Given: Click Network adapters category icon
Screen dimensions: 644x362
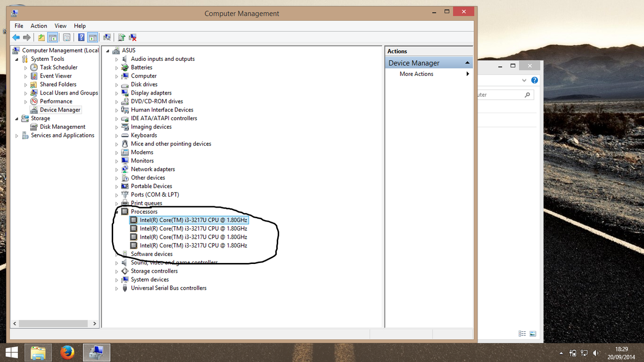Looking at the screenshot, I should 125,169.
